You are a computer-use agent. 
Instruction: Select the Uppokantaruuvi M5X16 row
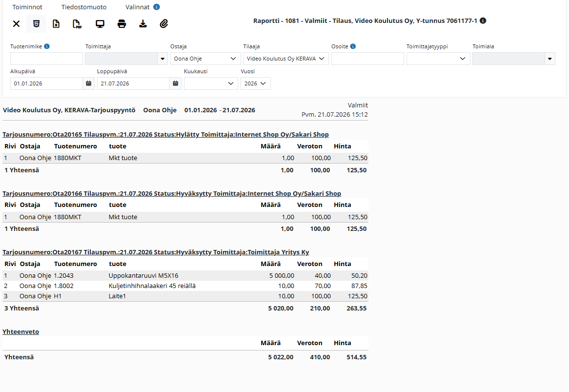click(185, 276)
